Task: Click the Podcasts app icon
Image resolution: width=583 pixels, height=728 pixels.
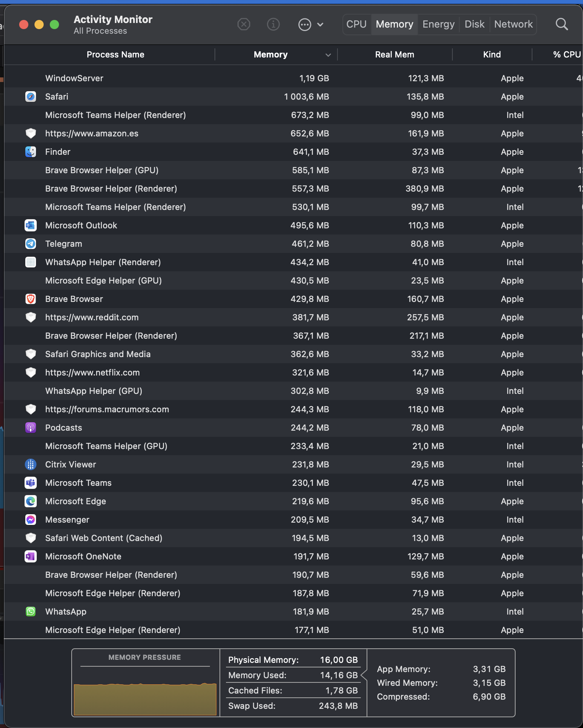Action: 31,428
